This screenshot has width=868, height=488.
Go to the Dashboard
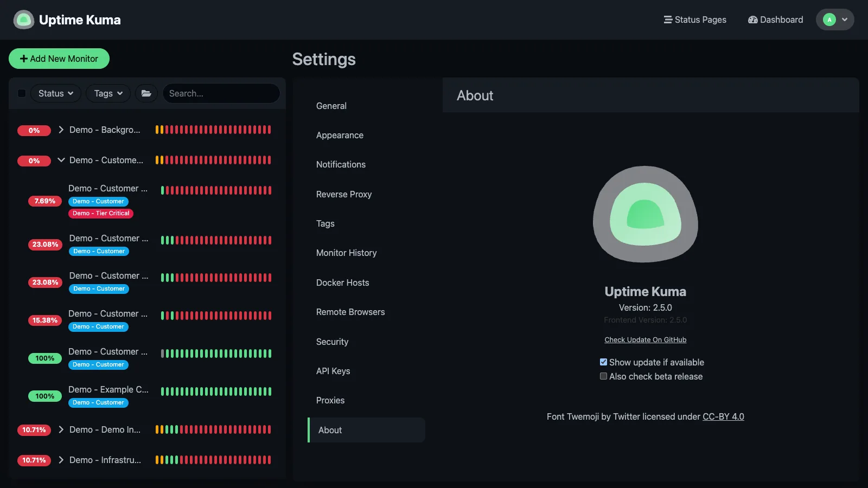tap(775, 20)
